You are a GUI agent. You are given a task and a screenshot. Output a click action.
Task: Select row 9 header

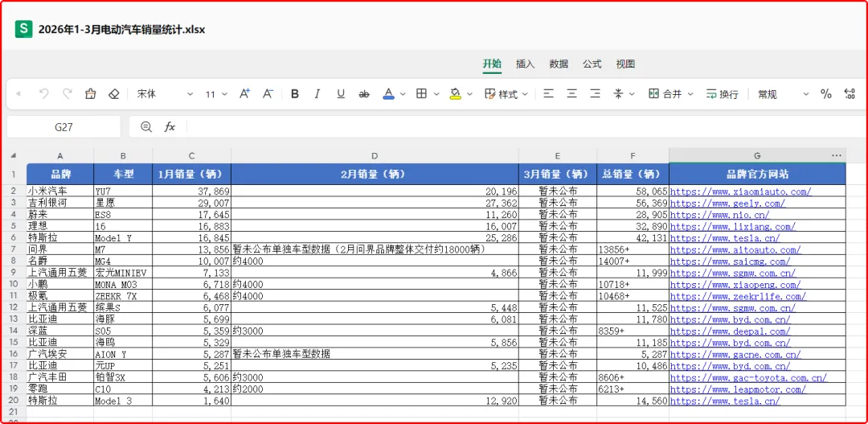(x=14, y=272)
